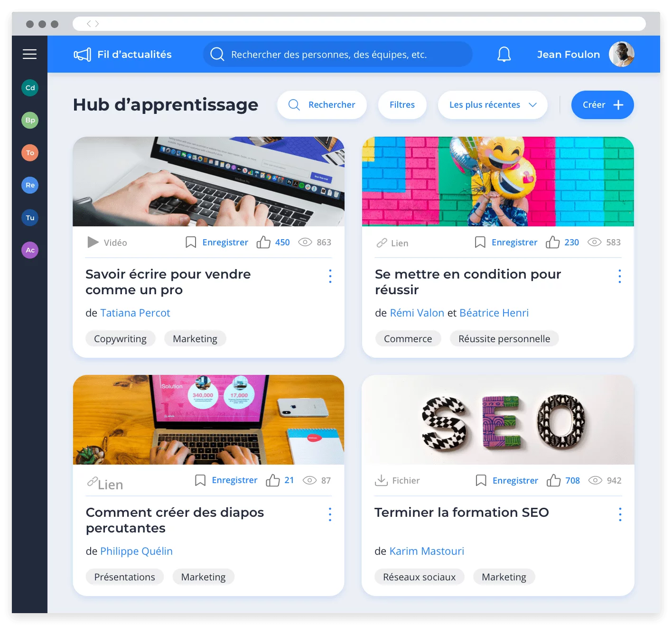This screenshot has height=625, width=672.
Task: Select the 'Ac' workspace icon in the sidebar
Action: [x=29, y=250]
